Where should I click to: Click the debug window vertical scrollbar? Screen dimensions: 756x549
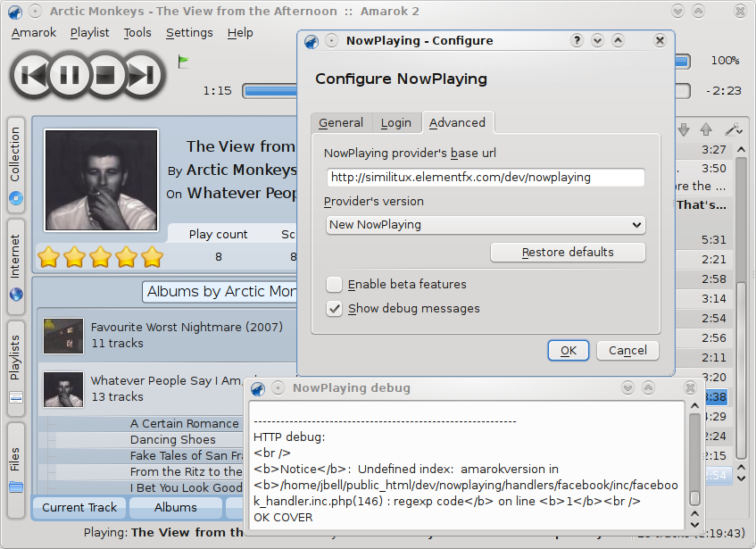[x=694, y=465]
